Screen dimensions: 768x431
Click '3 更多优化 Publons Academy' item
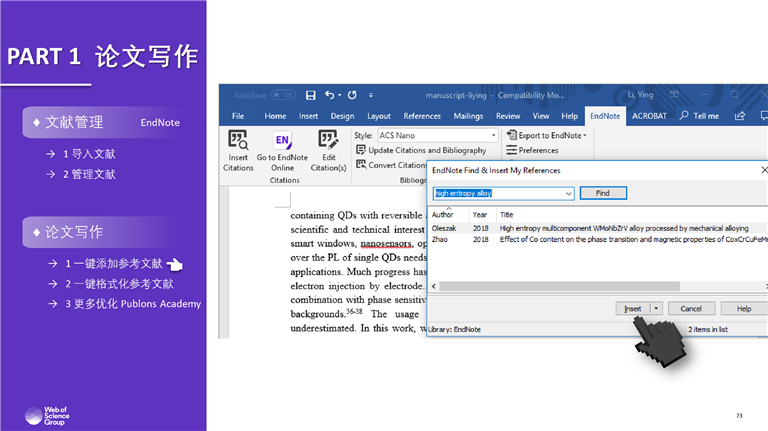pyautogui.click(x=133, y=304)
